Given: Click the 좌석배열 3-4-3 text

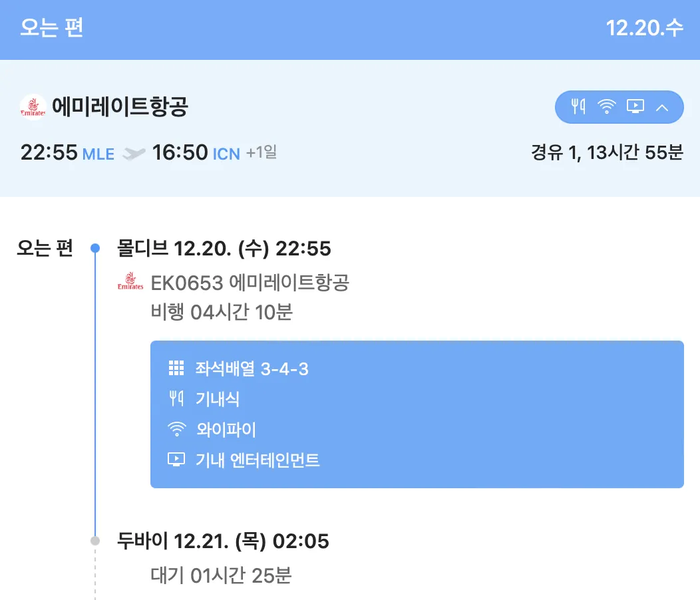Looking at the screenshot, I should click(252, 369).
